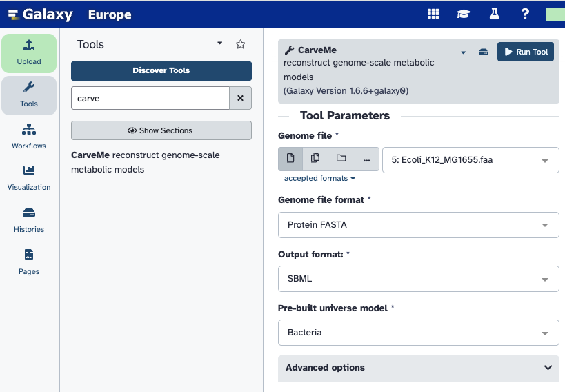Image resolution: width=565 pixels, height=392 pixels.
Task: Select single dataset input mode icon
Action: pyautogui.click(x=290, y=159)
